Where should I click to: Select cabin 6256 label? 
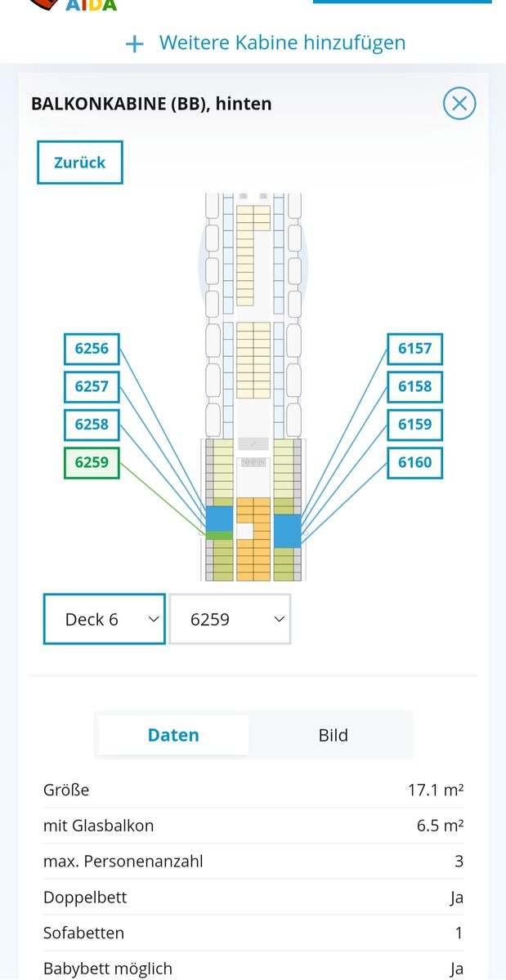click(92, 349)
